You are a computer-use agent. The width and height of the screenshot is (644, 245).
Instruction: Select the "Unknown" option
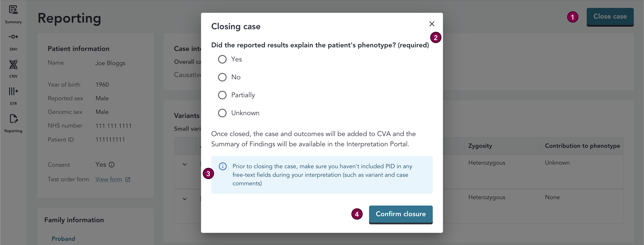coord(222,113)
